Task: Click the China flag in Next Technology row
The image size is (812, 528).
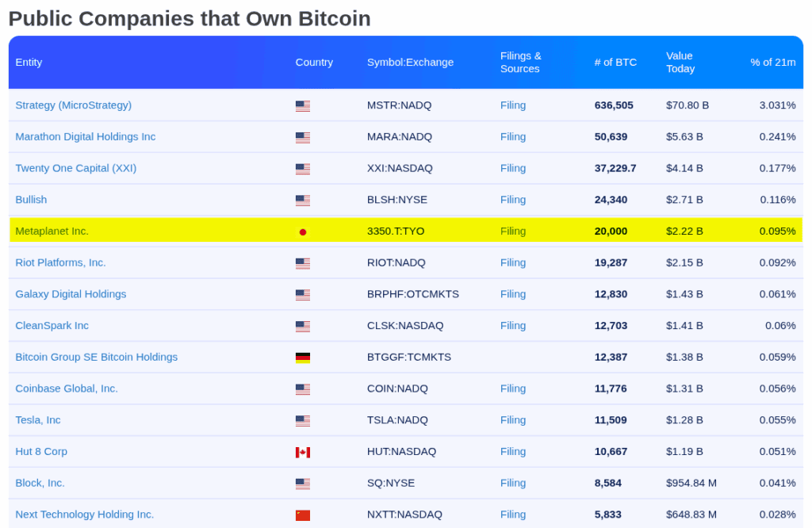Action: point(303,515)
